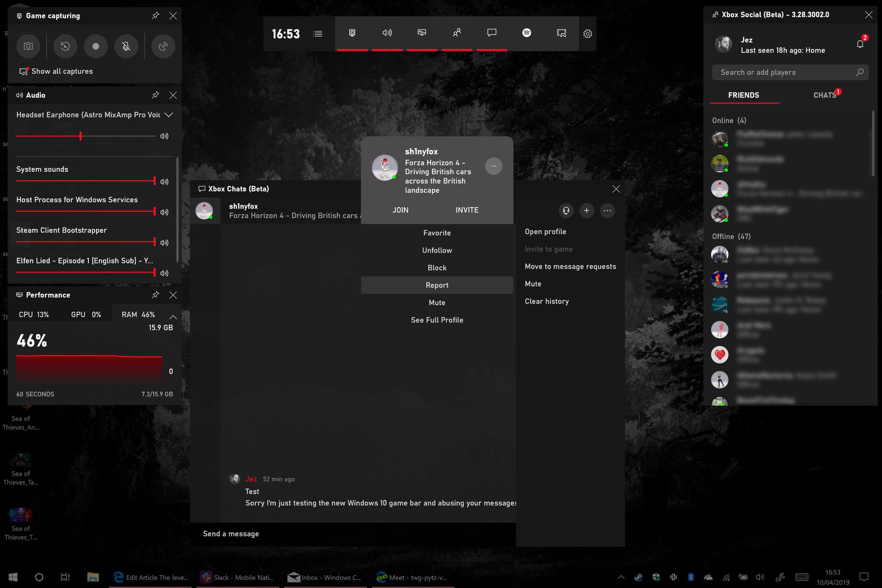Toggle Game Bar record button
882x588 pixels.
coord(95,46)
